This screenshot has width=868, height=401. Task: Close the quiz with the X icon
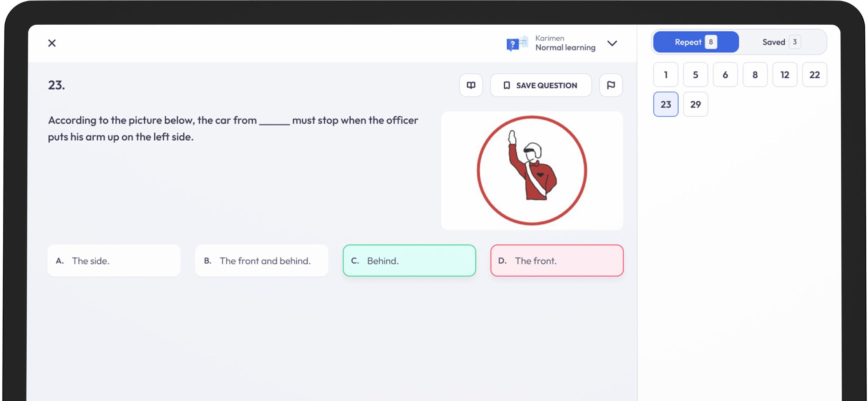(x=52, y=43)
